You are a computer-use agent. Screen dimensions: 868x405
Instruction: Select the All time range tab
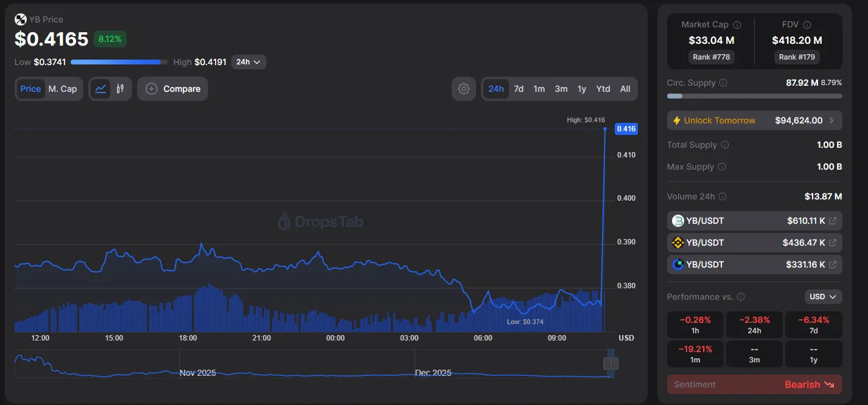coord(625,88)
